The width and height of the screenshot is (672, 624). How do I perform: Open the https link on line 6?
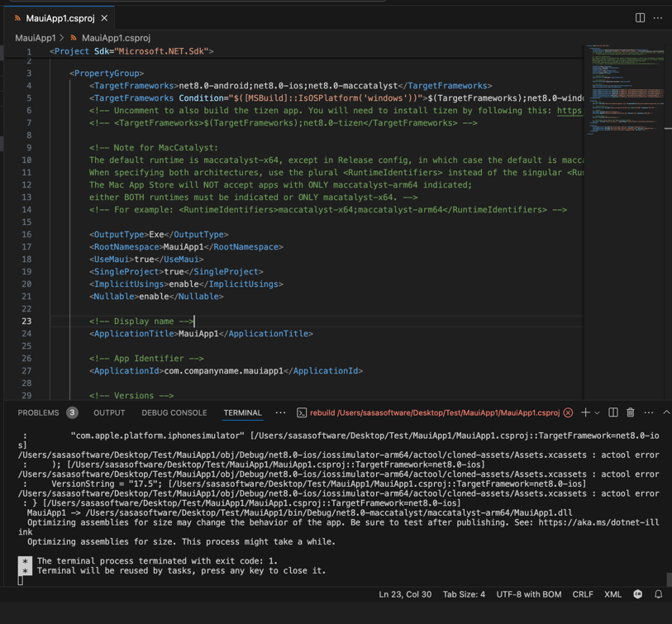570,111
